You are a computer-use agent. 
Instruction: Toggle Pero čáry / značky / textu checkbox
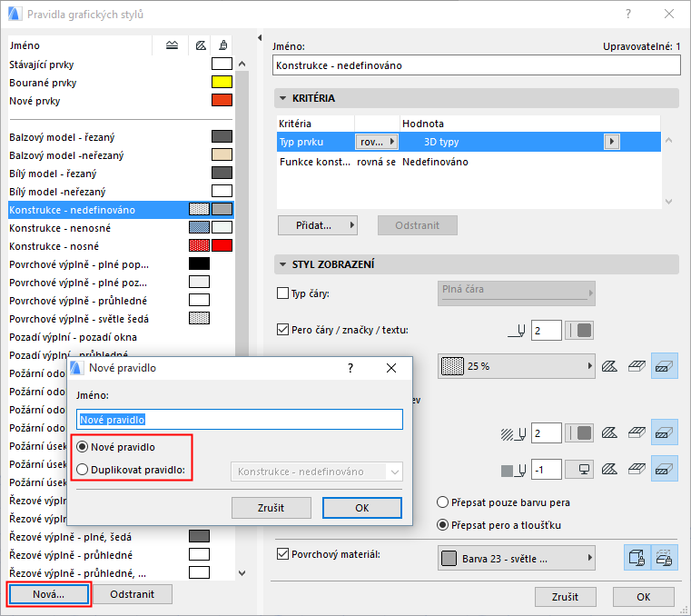(x=282, y=330)
